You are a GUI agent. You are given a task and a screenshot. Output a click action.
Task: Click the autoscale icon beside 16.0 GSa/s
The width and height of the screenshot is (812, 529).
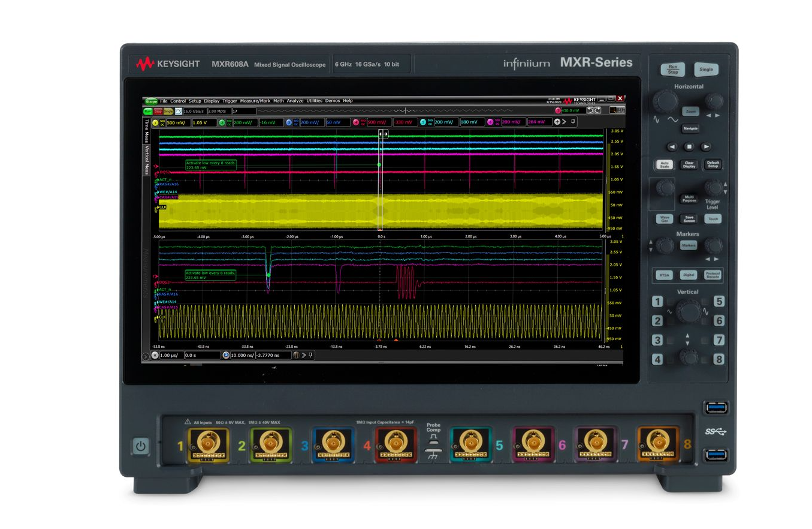click(179, 111)
